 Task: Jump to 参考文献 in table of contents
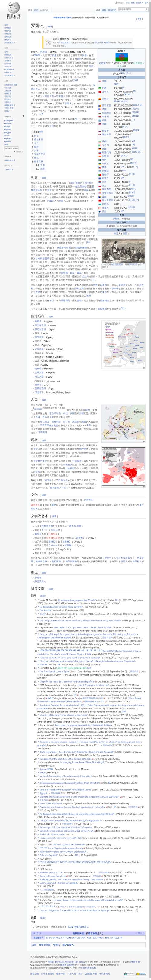(x=39, y=162)
